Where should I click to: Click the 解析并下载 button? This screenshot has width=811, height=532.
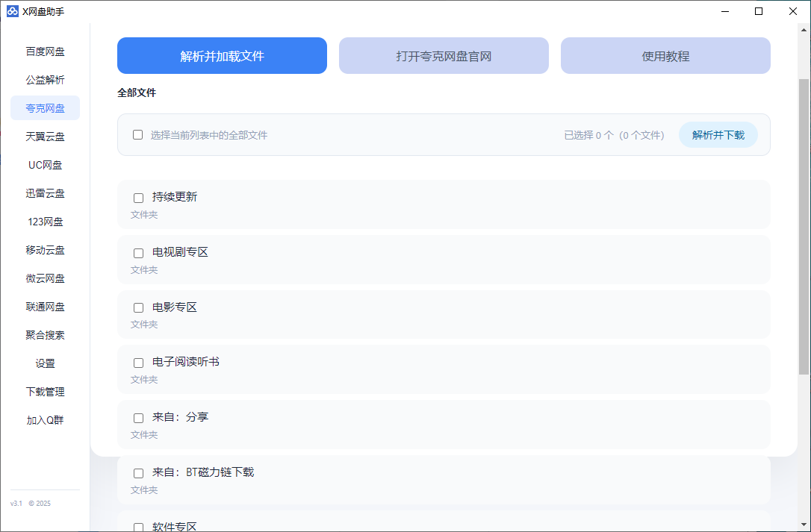[718, 135]
